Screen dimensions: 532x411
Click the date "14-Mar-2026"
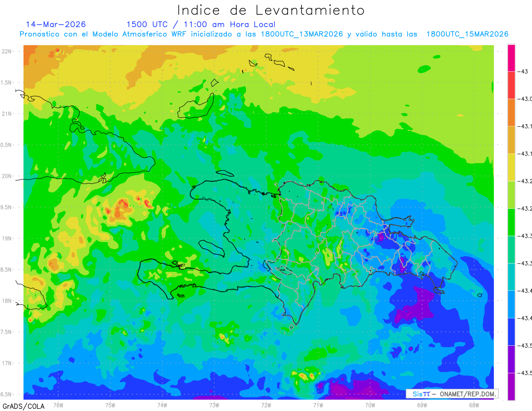tap(56, 24)
